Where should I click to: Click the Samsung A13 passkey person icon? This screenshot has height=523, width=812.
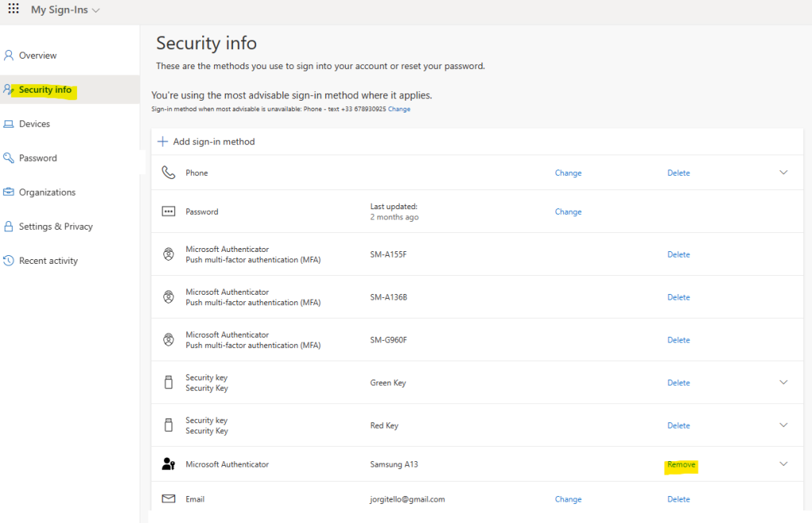pos(168,464)
